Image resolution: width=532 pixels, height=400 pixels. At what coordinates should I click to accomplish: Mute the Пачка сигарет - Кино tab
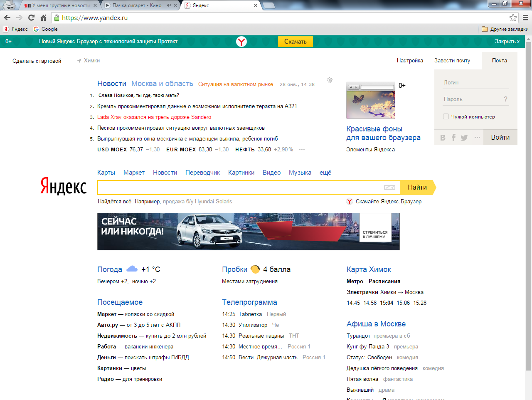(x=169, y=5)
